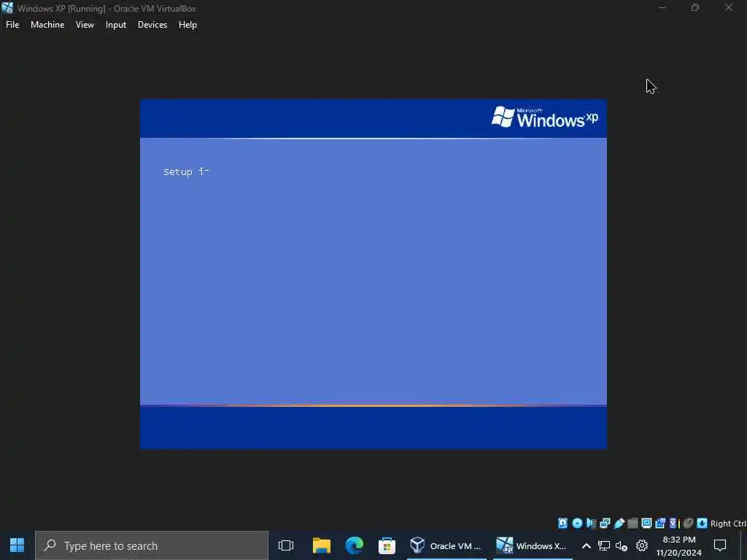Launch Microsoft Edge from the taskbar
Screen dimensions: 747x560
[x=355, y=545]
